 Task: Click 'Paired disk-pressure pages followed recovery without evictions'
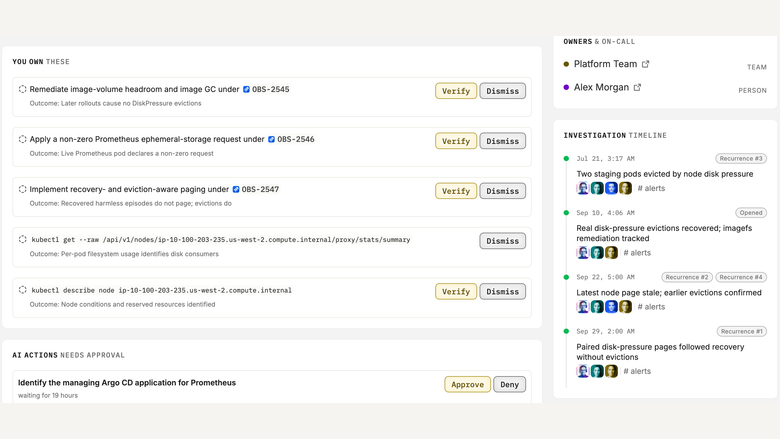pyautogui.click(x=660, y=352)
